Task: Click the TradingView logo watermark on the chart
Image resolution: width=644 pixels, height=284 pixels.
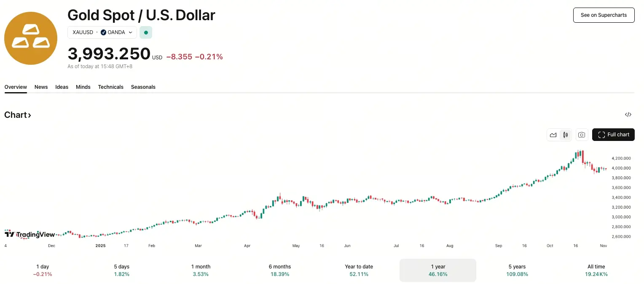Action: [30, 234]
